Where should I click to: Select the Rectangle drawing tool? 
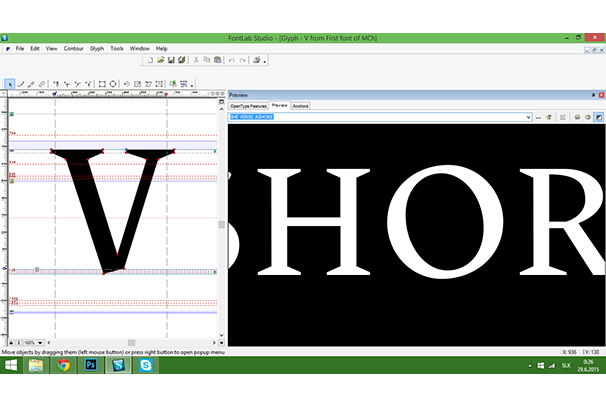pyautogui.click(x=102, y=84)
